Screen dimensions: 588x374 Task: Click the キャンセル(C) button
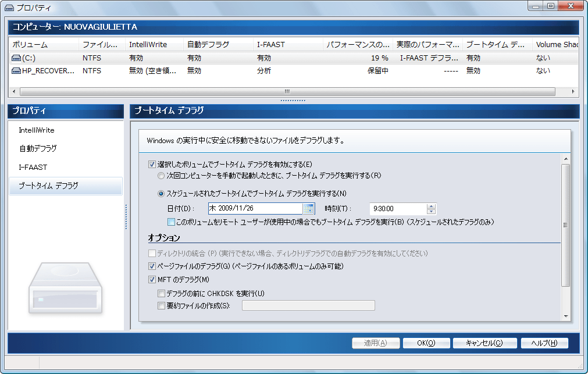(484, 343)
